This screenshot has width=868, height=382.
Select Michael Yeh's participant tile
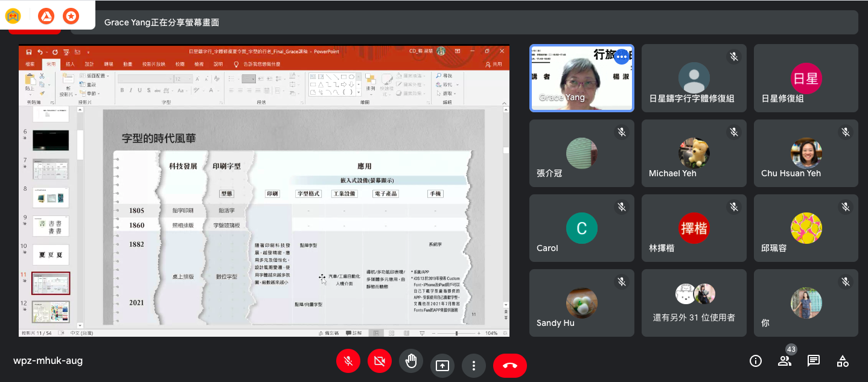pyautogui.click(x=694, y=153)
